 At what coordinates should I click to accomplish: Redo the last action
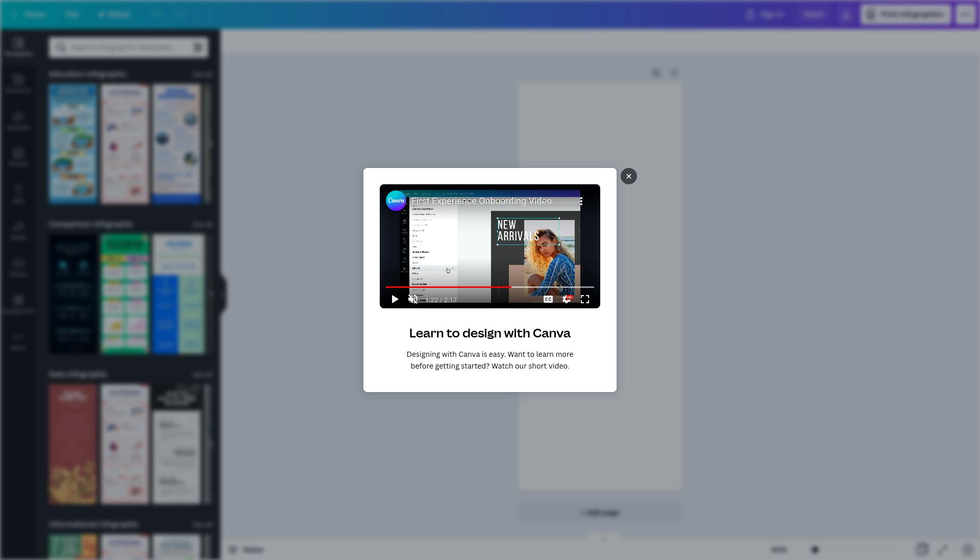[x=180, y=14]
